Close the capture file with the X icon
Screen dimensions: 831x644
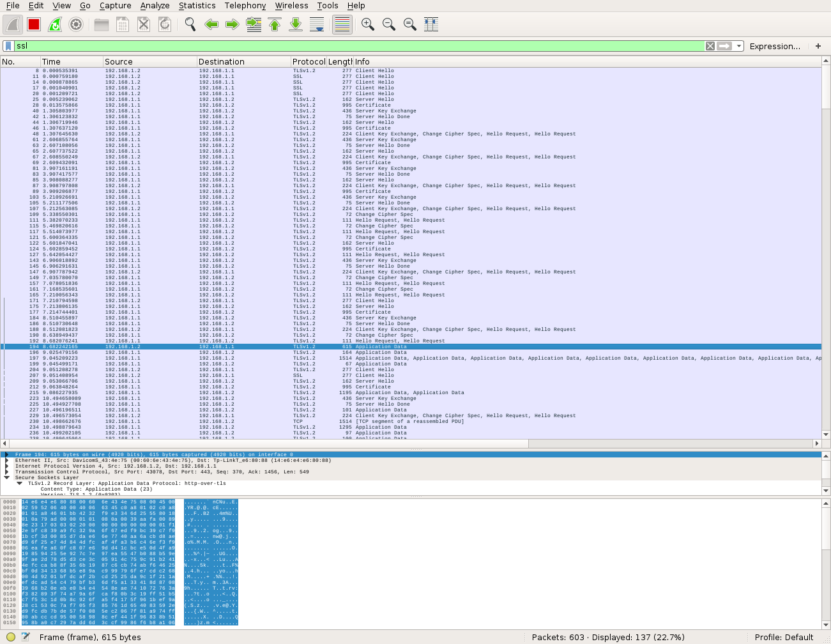[144, 24]
